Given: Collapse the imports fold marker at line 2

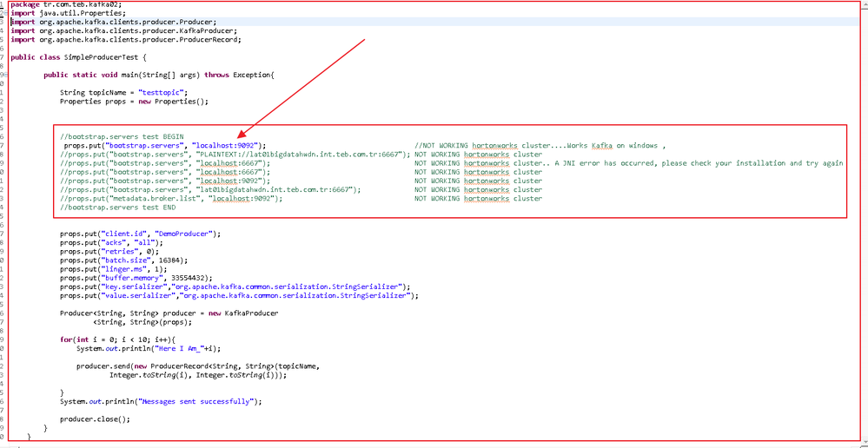Looking at the screenshot, I should [5, 13].
